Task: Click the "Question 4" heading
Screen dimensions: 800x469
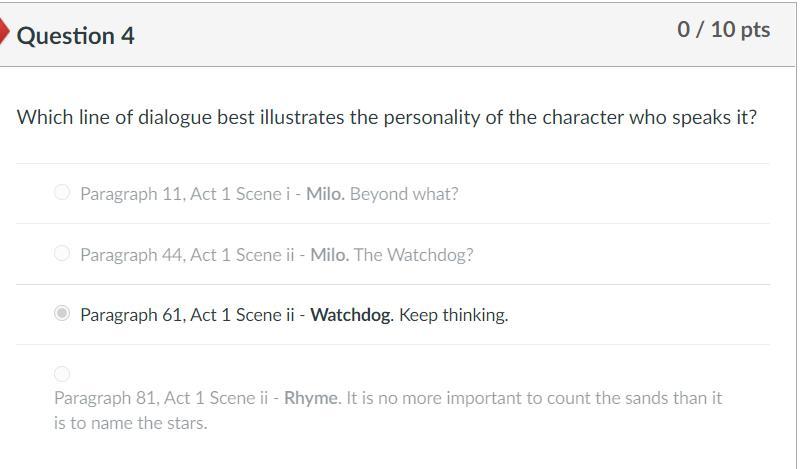Action: pos(76,36)
